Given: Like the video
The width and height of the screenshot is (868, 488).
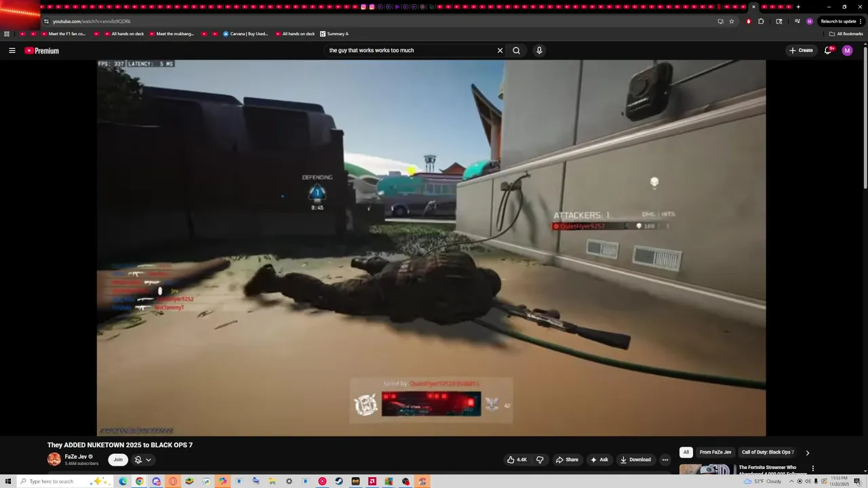Looking at the screenshot, I should [517, 460].
